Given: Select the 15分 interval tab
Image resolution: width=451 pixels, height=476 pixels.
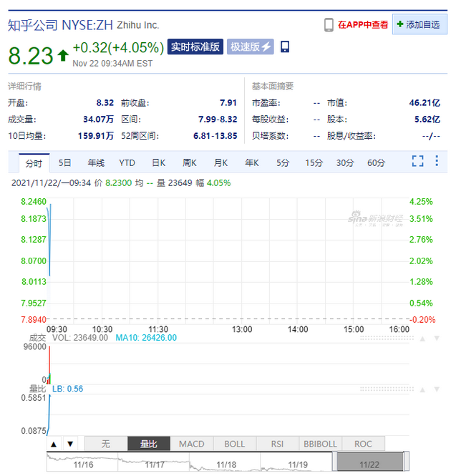Looking at the screenshot, I should pyautogui.click(x=314, y=163).
